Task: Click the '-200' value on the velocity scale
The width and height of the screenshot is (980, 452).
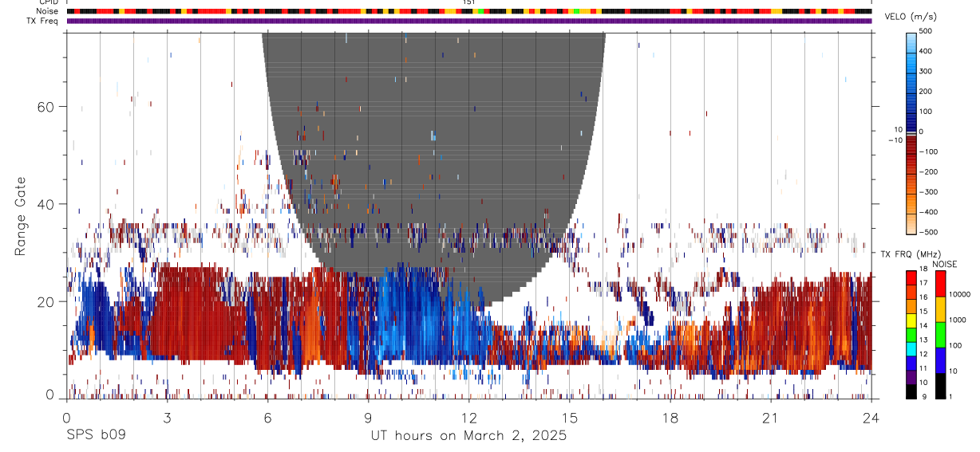Action: pyautogui.click(x=929, y=171)
